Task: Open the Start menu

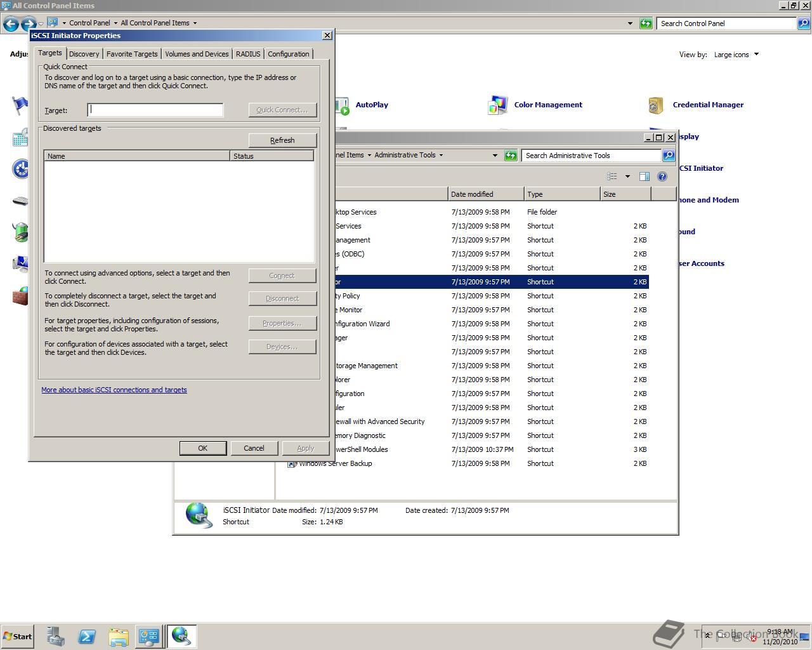Action: 18,636
